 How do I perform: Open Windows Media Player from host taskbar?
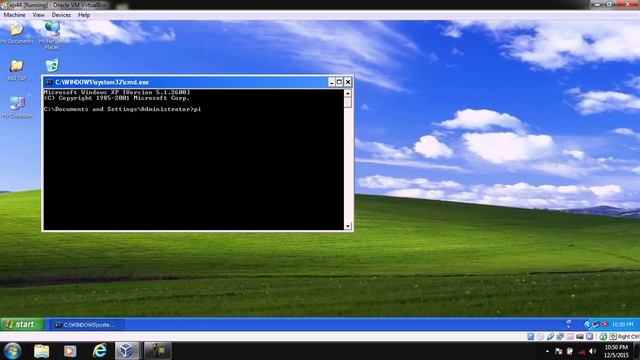[70, 351]
